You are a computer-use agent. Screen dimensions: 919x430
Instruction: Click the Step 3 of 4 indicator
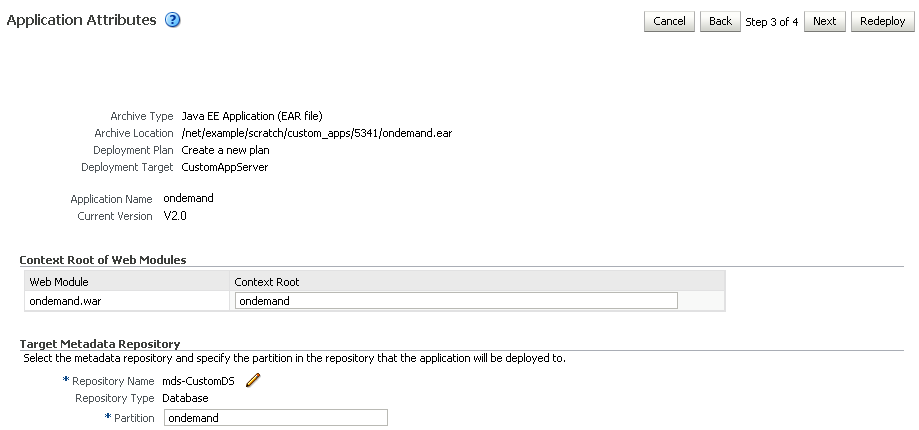(772, 22)
